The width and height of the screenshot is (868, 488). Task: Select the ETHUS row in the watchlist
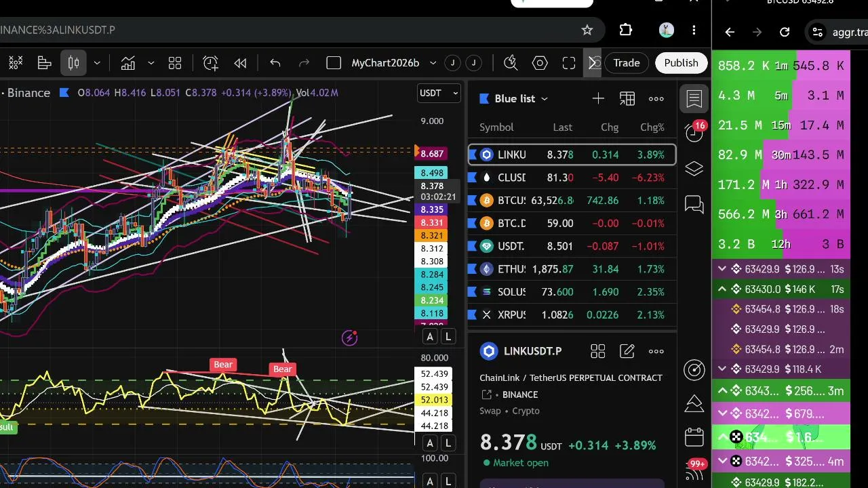(572, 269)
